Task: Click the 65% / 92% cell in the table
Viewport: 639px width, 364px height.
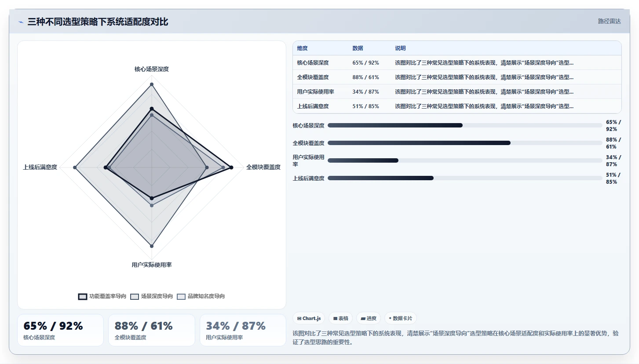Action: click(x=366, y=63)
